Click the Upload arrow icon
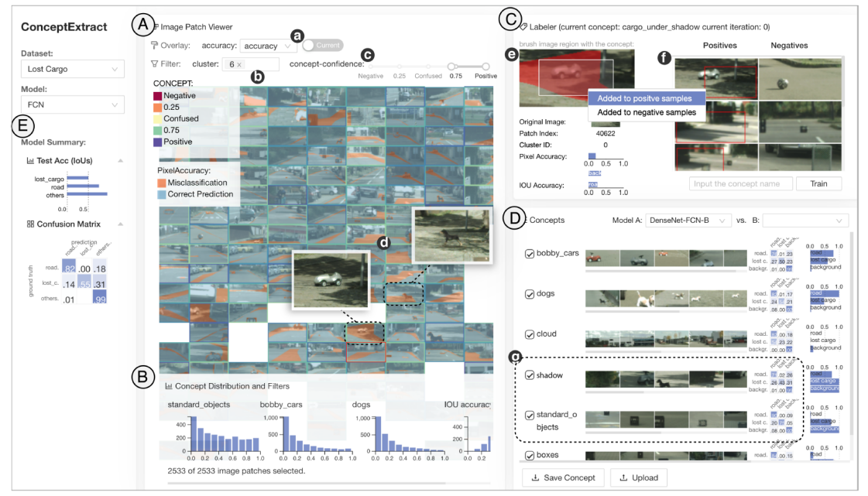This screenshot has height=496, width=868. click(x=623, y=477)
